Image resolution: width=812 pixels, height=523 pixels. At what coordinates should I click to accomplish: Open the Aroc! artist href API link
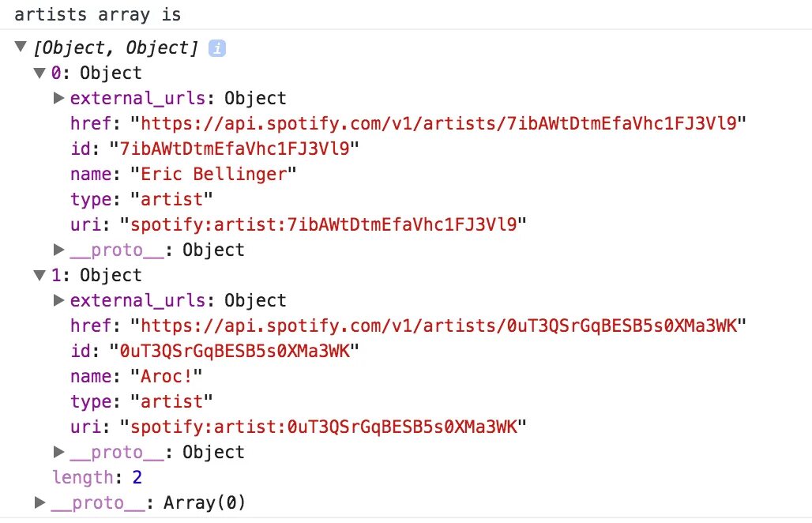(x=438, y=325)
